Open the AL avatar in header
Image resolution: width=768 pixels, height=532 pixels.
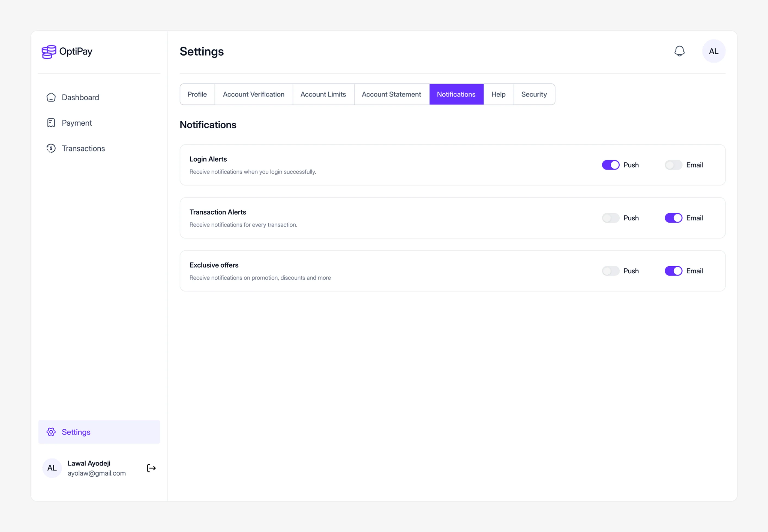[713, 51]
